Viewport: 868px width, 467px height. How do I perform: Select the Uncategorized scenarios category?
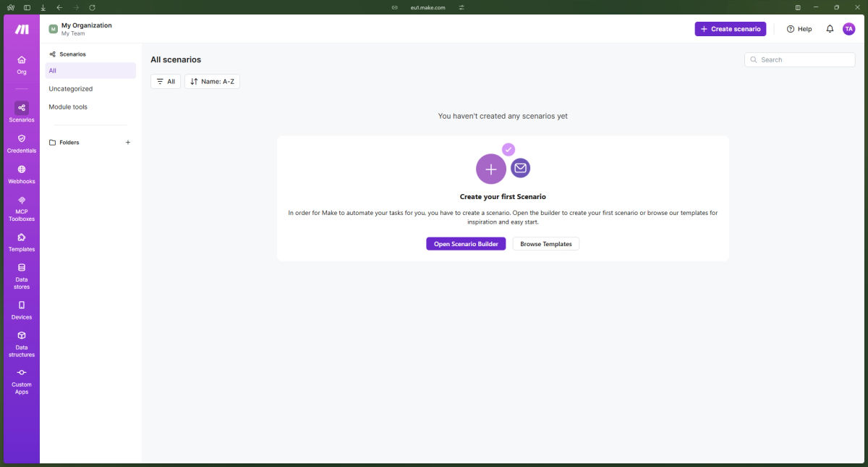[x=70, y=88]
